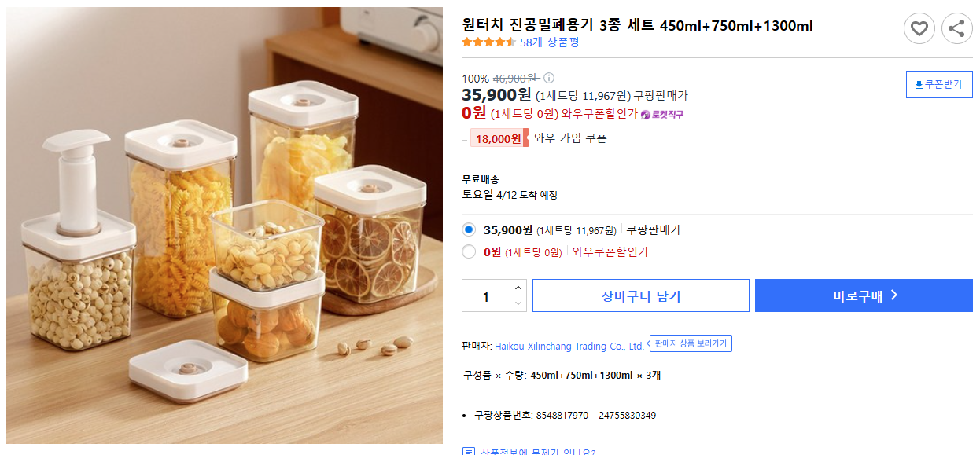980x455 pixels.
Task: Click the red 18,000원 coupon tag
Action: coord(499,138)
